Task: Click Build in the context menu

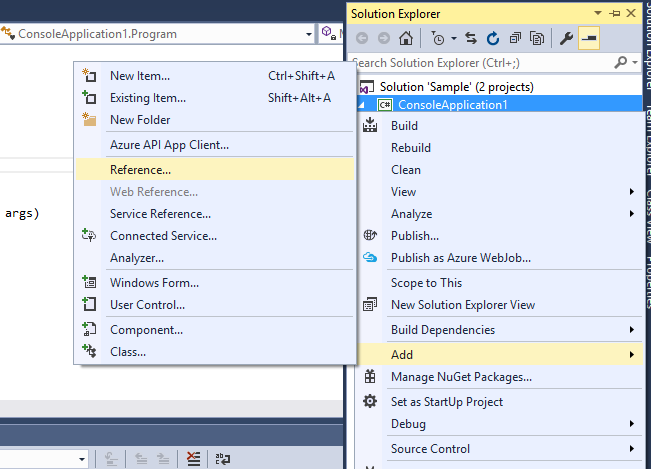Action: tap(404, 126)
